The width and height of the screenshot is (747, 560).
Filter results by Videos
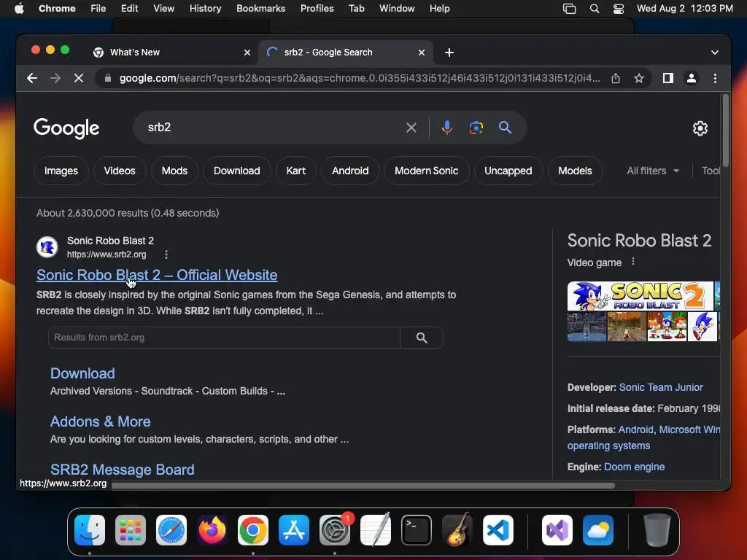click(x=120, y=171)
